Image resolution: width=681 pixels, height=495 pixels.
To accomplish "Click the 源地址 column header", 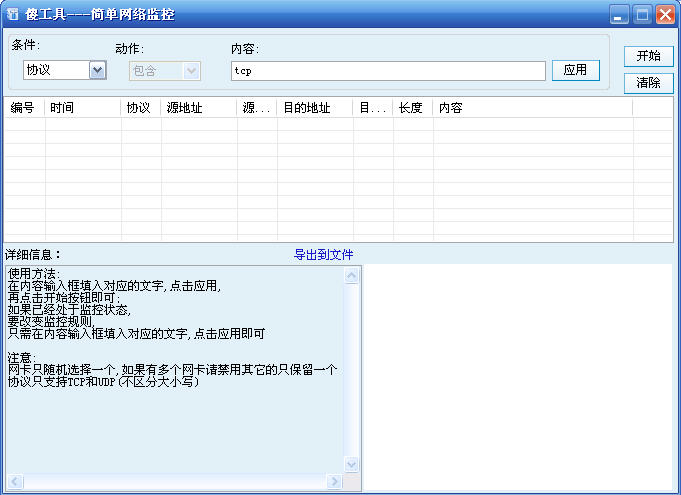I will click(x=198, y=108).
